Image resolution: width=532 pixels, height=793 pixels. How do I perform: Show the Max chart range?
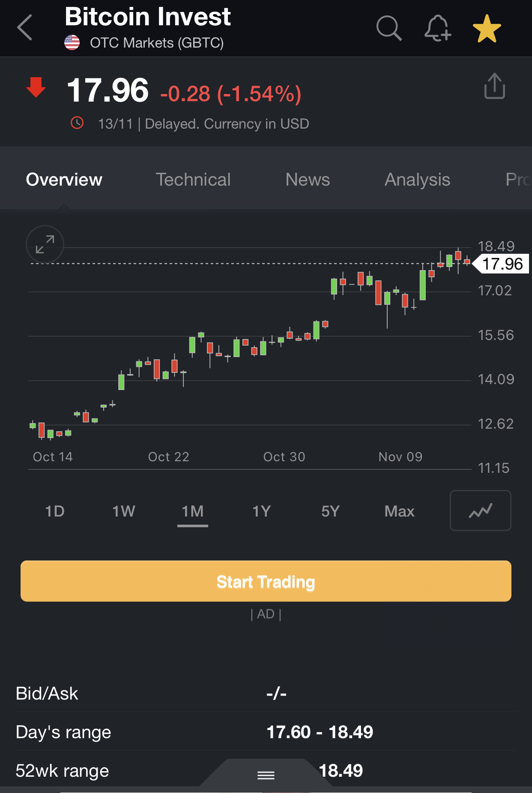click(x=399, y=511)
